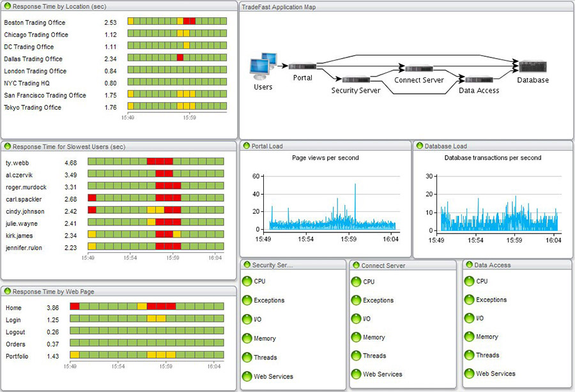This screenshot has height=392, width=575.
Task: Click Response Time by Web Page status icon
Action: (x=7, y=292)
